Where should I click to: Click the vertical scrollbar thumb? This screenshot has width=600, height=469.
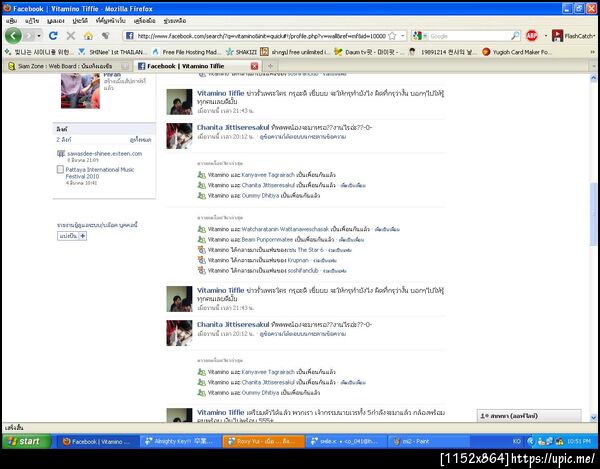click(x=593, y=214)
